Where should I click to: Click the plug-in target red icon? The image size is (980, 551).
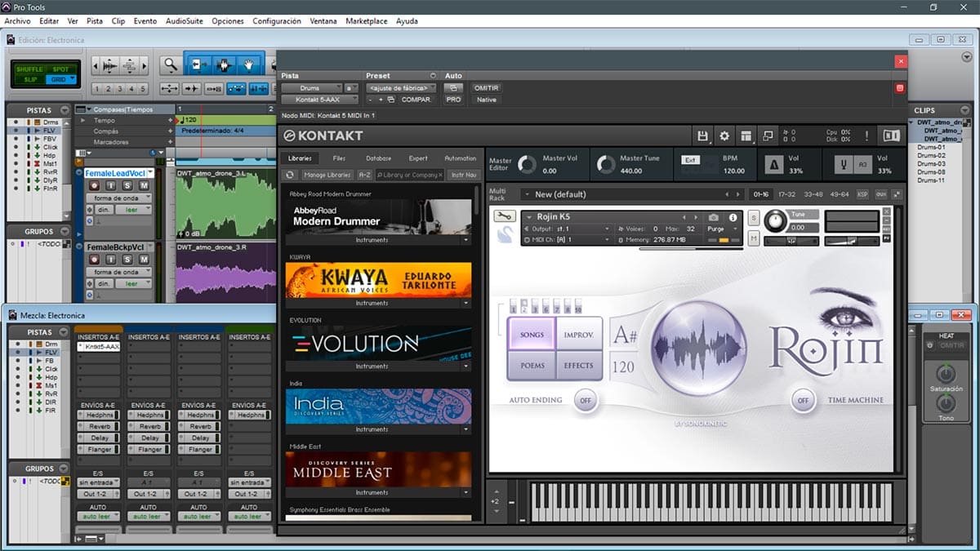(x=901, y=87)
